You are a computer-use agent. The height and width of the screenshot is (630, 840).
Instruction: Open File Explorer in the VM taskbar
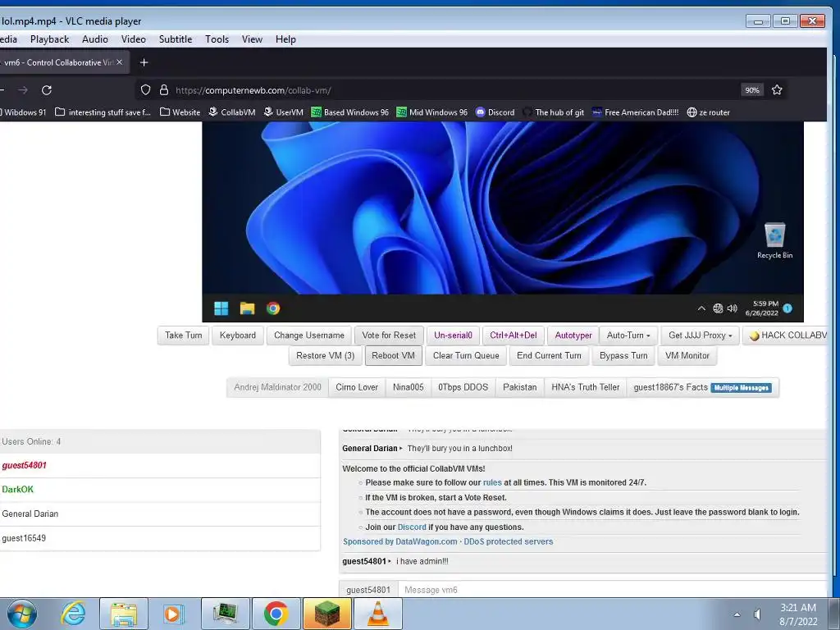[x=247, y=308]
